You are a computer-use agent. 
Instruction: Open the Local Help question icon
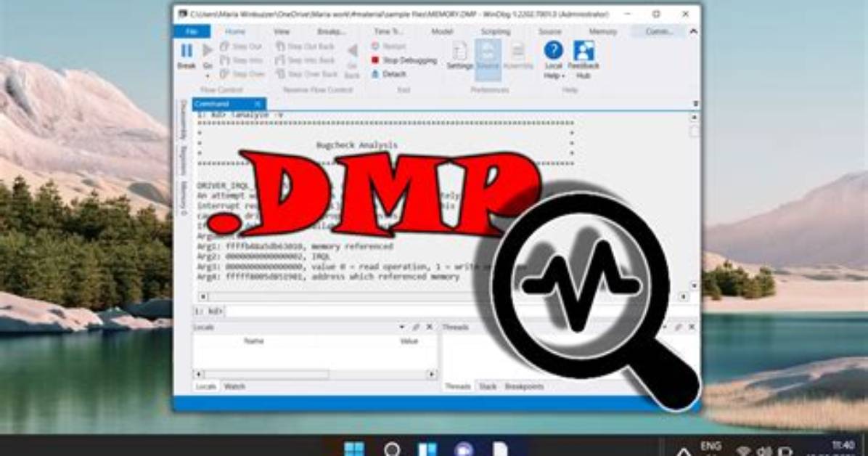pos(553,50)
